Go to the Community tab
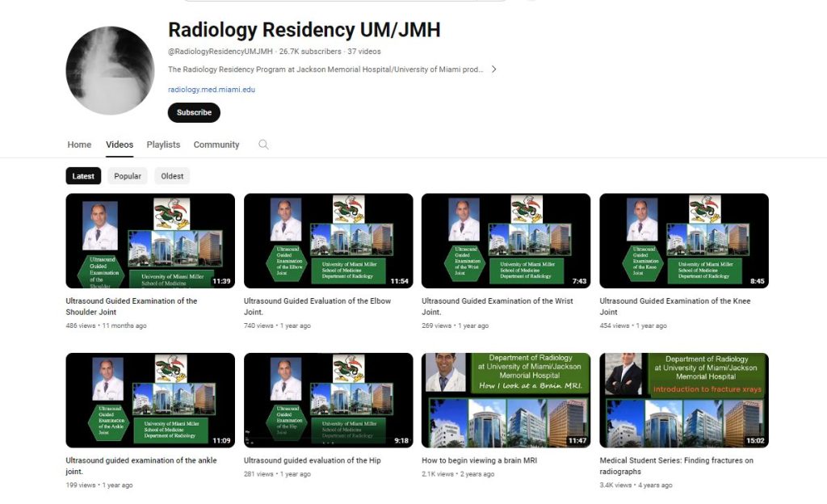The width and height of the screenshot is (827, 504). tap(216, 145)
